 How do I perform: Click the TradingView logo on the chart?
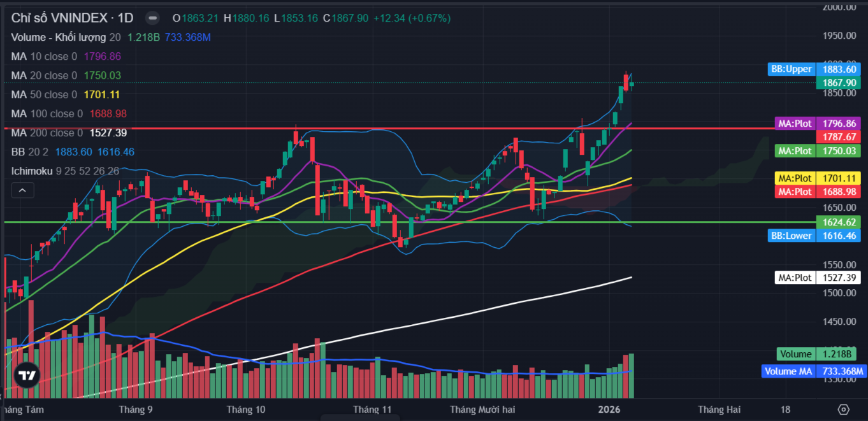(x=27, y=376)
